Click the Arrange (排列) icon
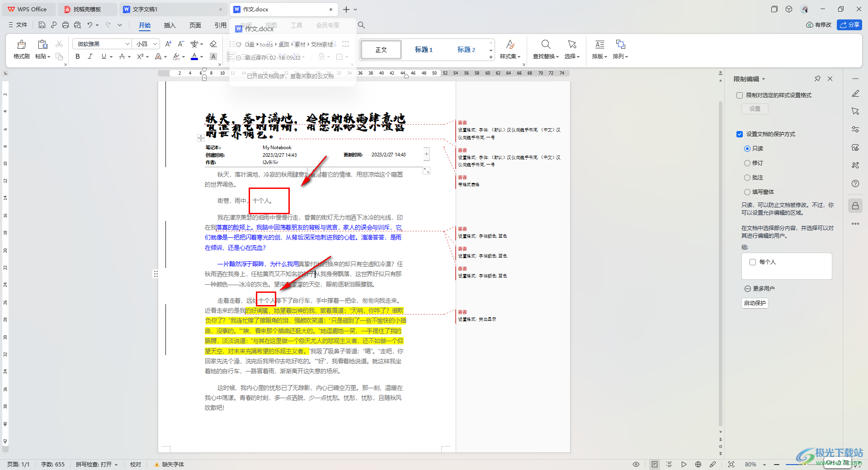This screenshot has height=470, width=868. (x=620, y=49)
